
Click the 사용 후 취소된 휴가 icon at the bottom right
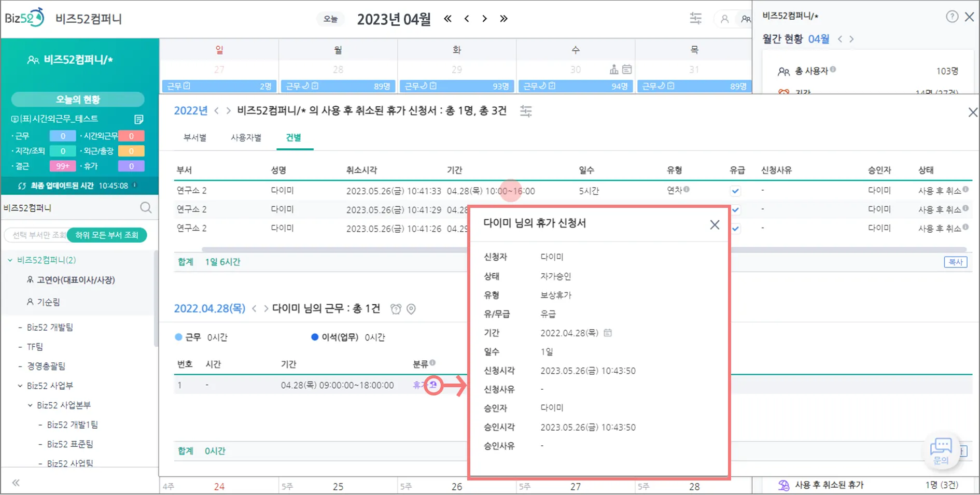(x=783, y=485)
